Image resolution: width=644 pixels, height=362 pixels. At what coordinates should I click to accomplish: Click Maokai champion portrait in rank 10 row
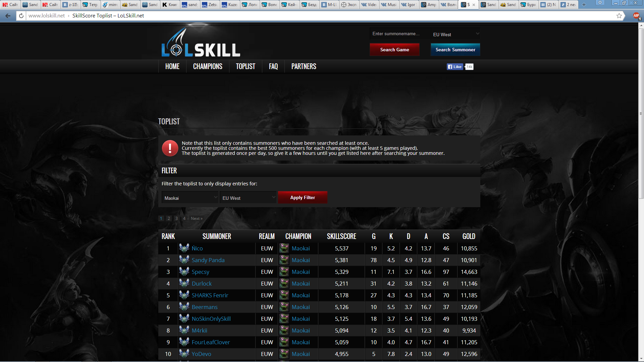pos(284,354)
